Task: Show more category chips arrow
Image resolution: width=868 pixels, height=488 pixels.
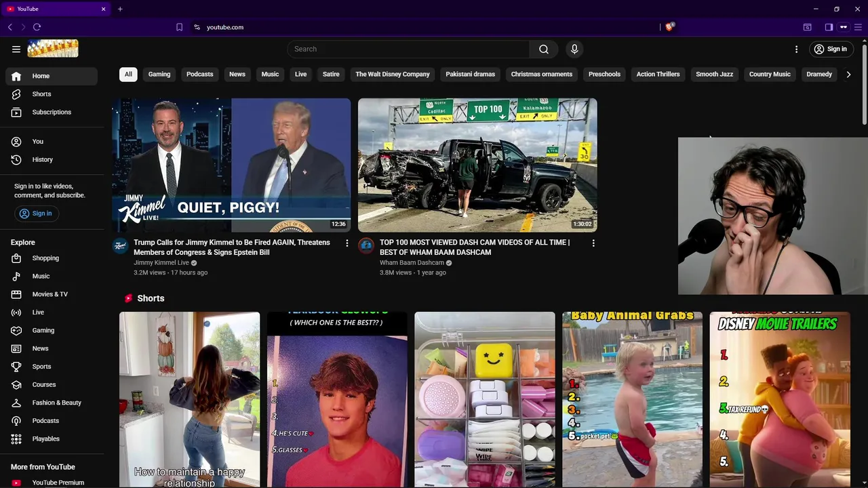Action: click(x=848, y=75)
